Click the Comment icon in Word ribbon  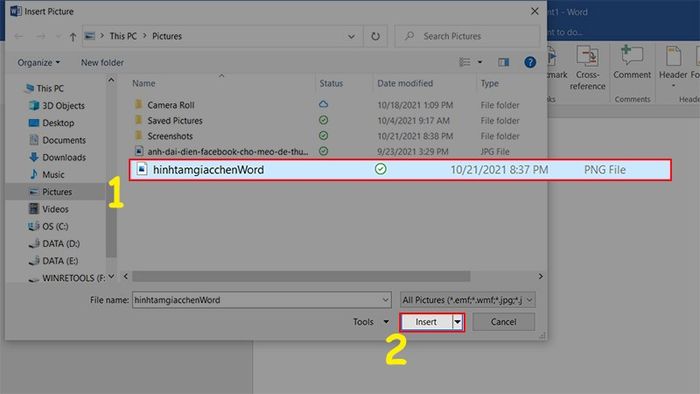[632, 56]
